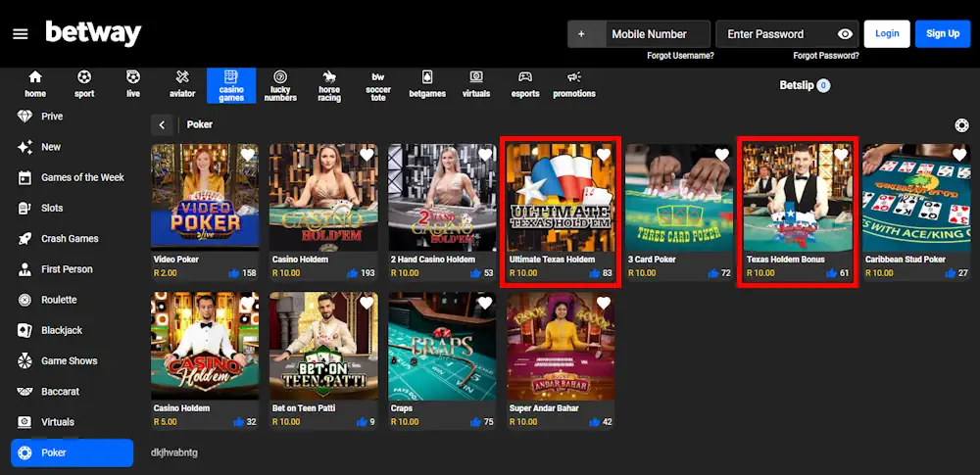Open the esports tab

(x=525, y=85)
